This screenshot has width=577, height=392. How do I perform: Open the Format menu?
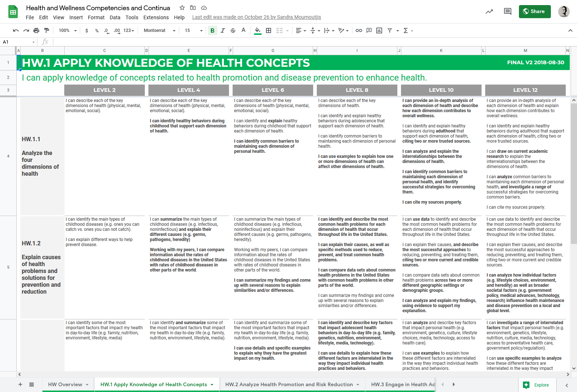point(96,17)
